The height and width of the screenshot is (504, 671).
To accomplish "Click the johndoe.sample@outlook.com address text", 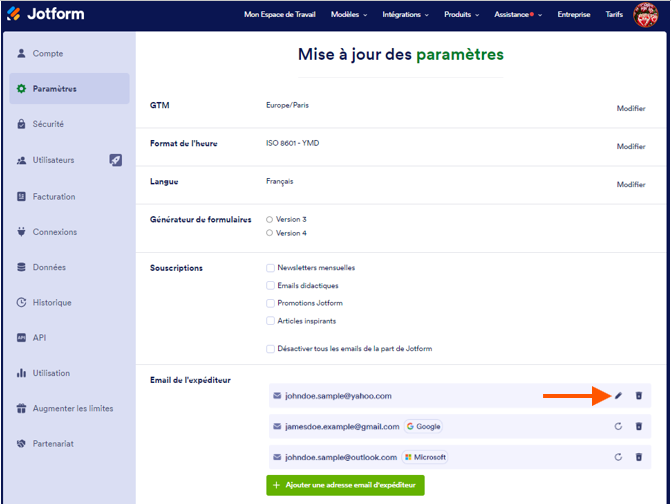I will [x=341, y=457].
